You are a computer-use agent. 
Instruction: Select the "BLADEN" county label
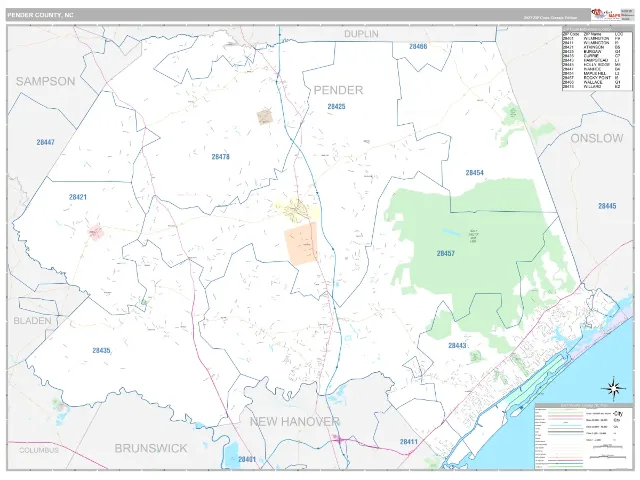[x=33, y=321]
